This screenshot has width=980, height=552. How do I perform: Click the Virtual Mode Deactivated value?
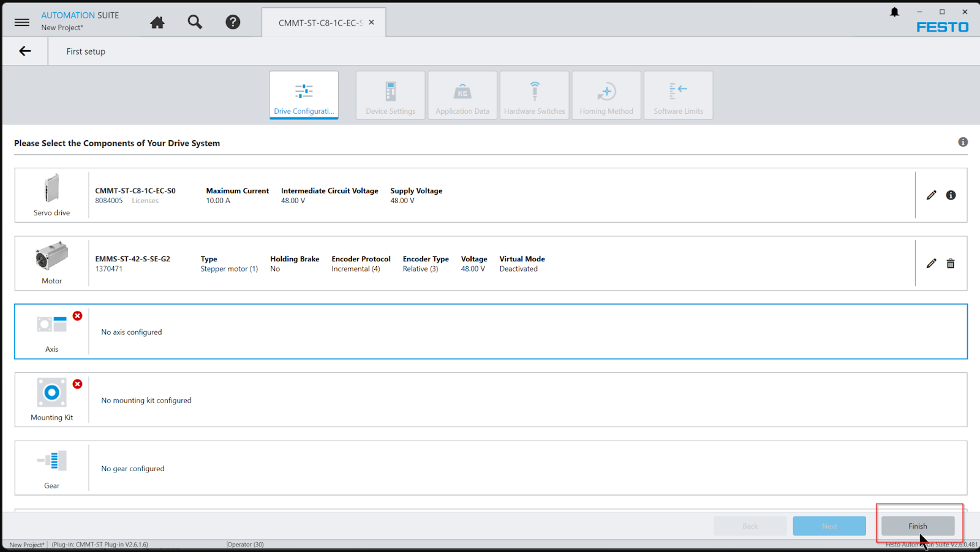[518, 269]
